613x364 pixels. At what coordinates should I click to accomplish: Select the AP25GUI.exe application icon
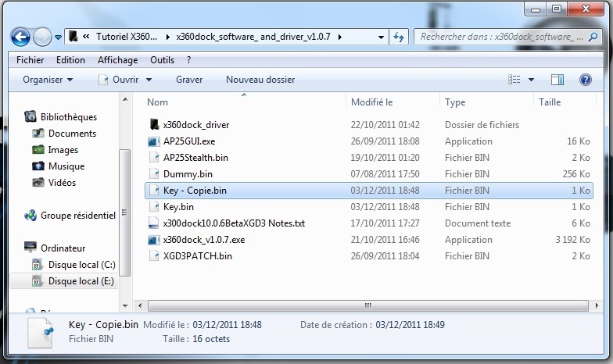[154, 141]
